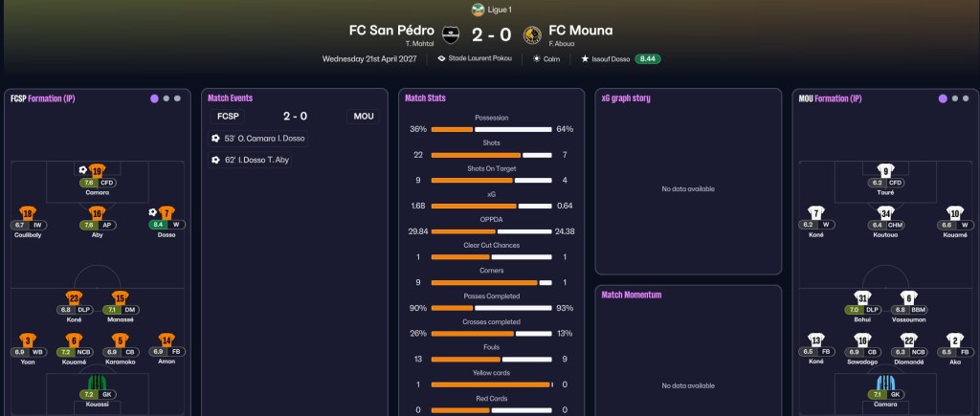Click the FC San Pédro club badge

point(451,35)
